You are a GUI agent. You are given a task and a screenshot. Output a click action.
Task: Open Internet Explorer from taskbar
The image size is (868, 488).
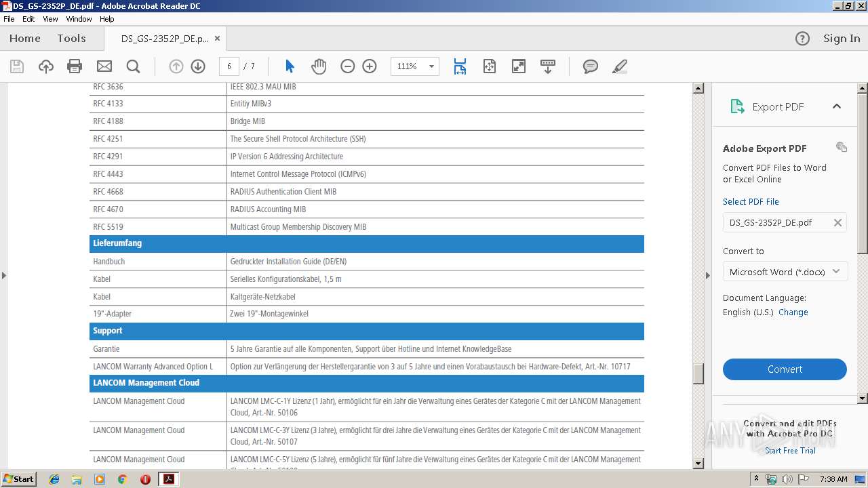54,479
